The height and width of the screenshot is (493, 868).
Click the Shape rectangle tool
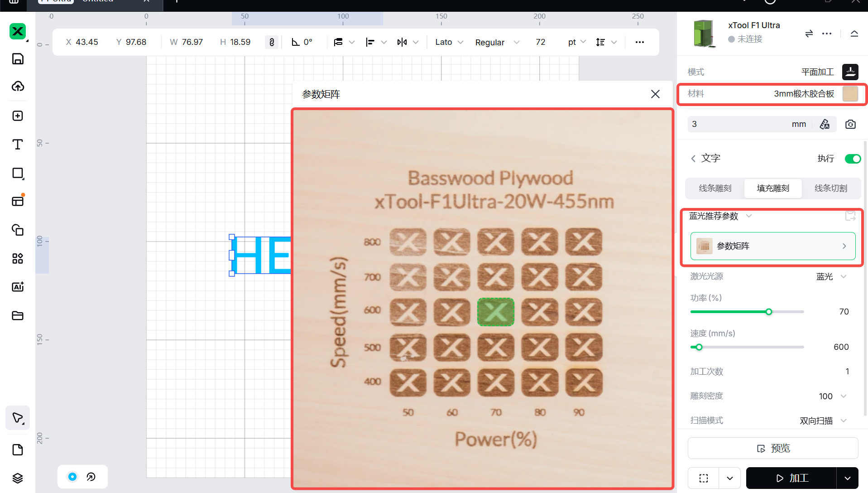[x=18, y=173]
